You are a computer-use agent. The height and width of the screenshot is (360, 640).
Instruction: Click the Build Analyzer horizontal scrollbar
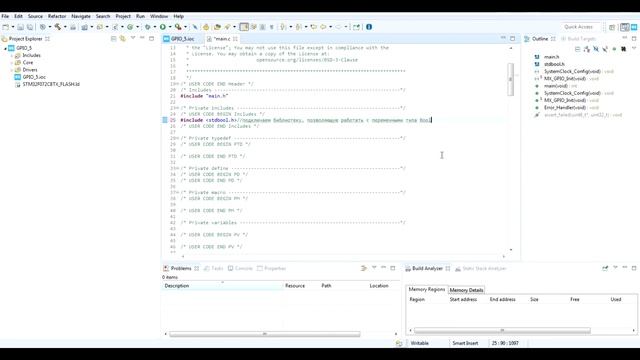502,330
